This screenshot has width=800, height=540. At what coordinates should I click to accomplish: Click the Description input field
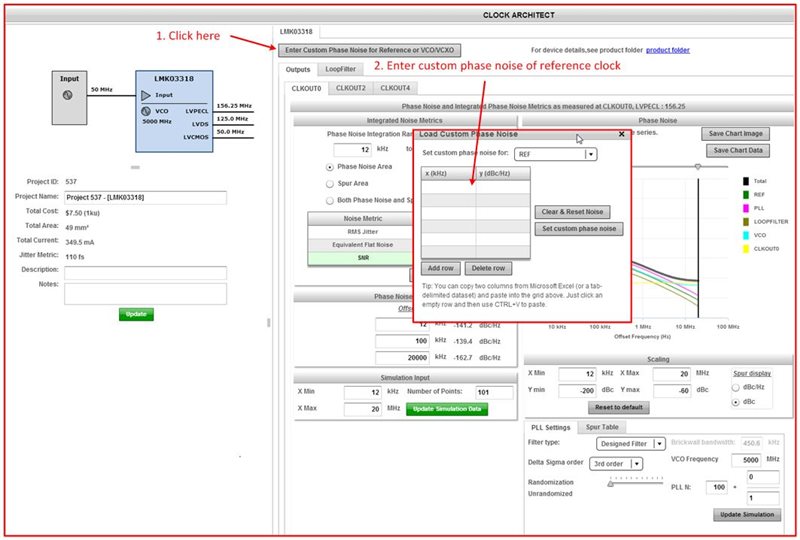point(145,273)
